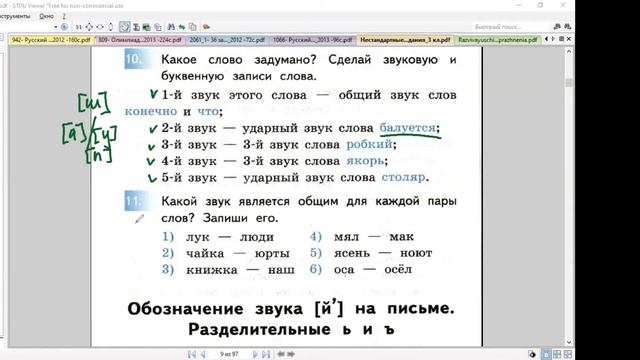Switch to tab 809- Олимпиад...2013 -224c.pdf
Viewport: 640px width, 360px height.
(x=140, y=40)
